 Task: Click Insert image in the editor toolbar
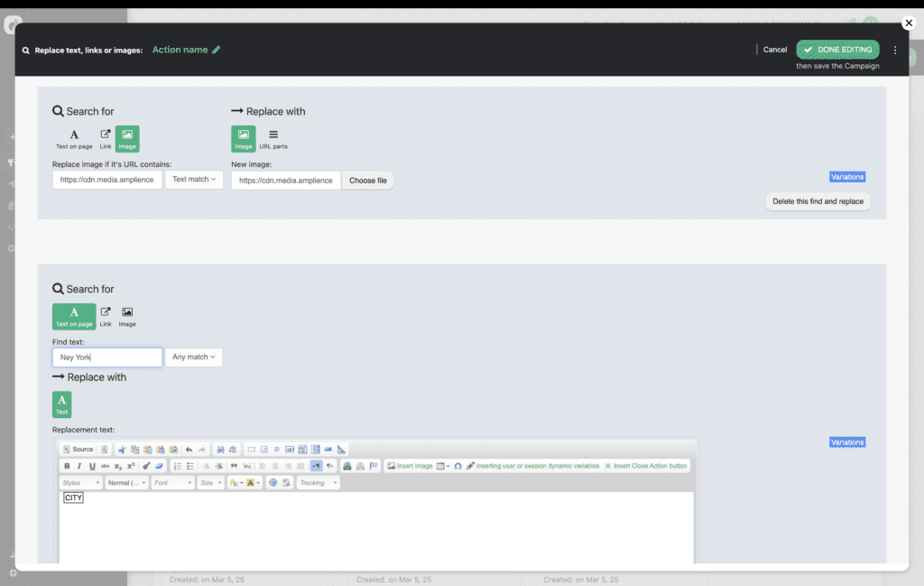tap(410, 466)
